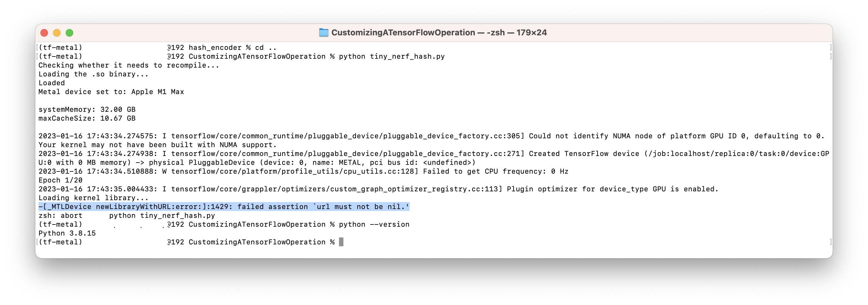Minimize the terminal with the yellow button
The height and width of the screenshot is (305, 868).
click(56, 33)
